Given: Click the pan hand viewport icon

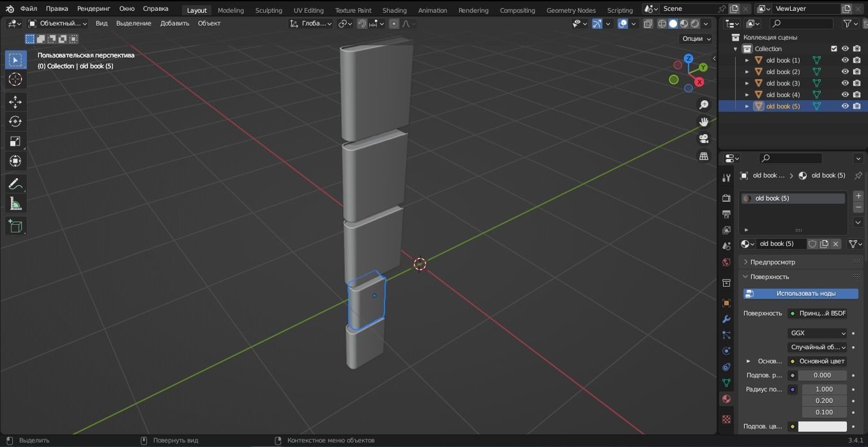Looking at the screenshot, I should [x=704, y=122].
